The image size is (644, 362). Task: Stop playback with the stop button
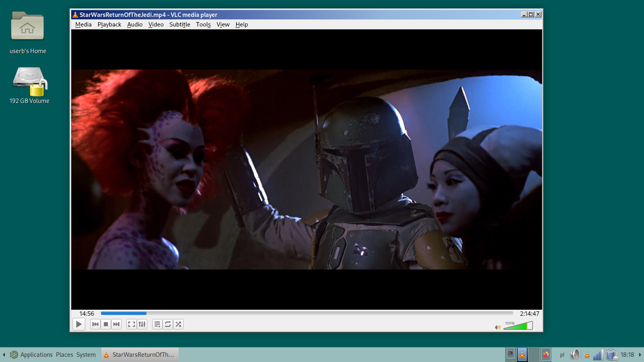pos(106,324)
